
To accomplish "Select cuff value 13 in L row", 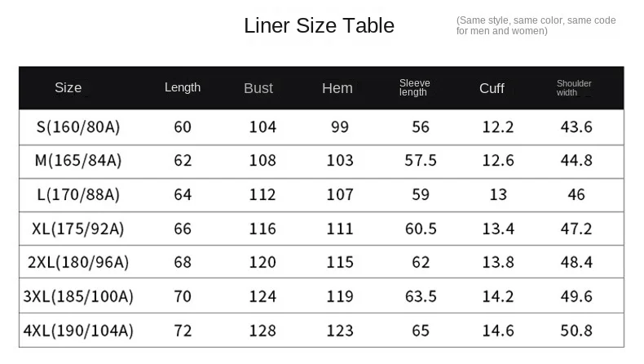I will click(498, 194).
